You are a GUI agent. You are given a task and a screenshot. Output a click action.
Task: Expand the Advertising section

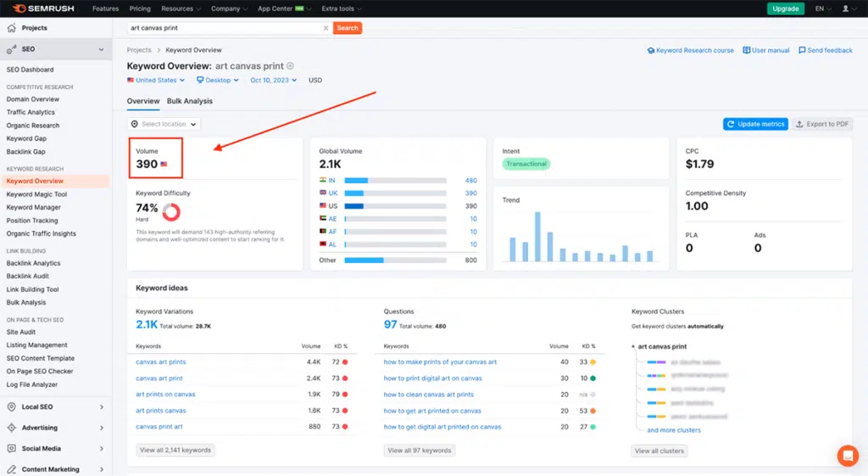(x=102, y=428)
